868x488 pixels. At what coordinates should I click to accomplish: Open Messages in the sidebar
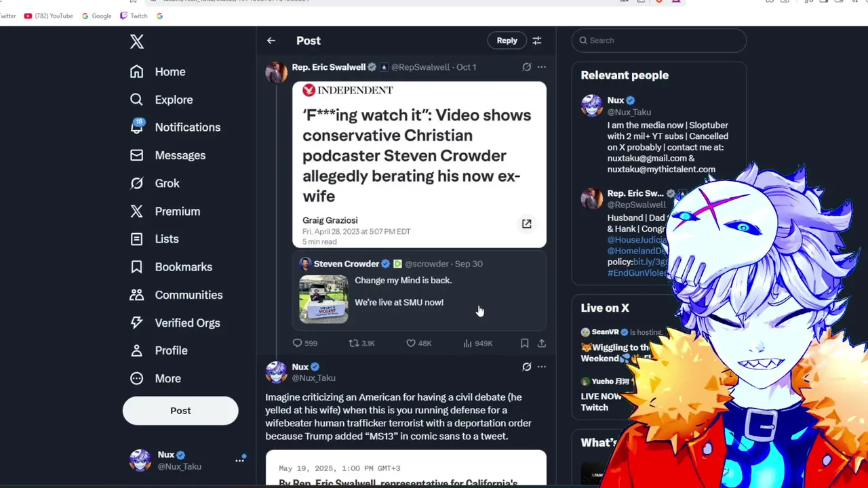point(167,155)
